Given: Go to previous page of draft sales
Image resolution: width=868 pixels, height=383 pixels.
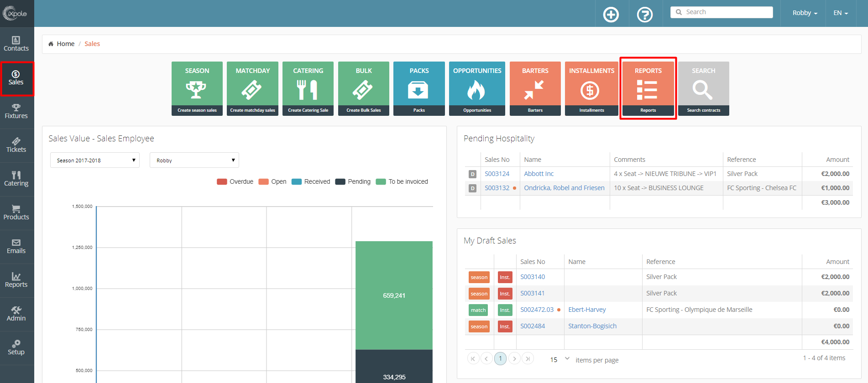Looking at the screenshot, I should tap(486, 358).
